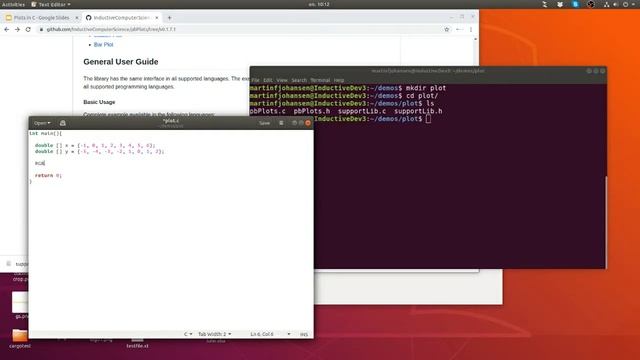Click the pbPlots.c filename in terminal output
Screen dimensions: 640x360
[268, 111]
